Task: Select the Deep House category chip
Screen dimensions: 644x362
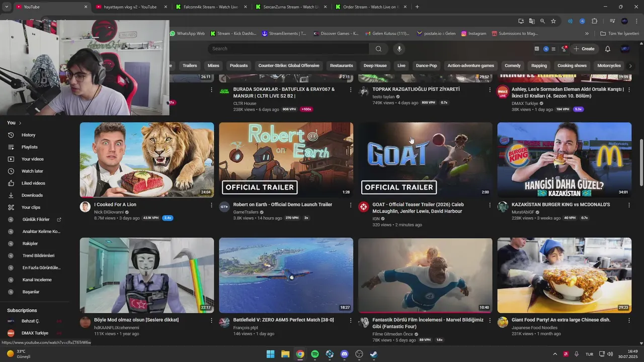Action: coord(375,66)
